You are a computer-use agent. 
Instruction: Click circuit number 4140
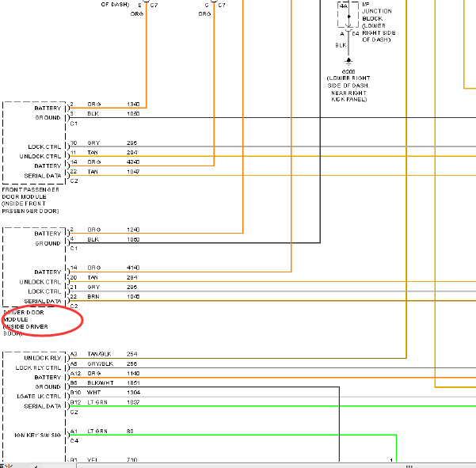[x=133, y=268]
